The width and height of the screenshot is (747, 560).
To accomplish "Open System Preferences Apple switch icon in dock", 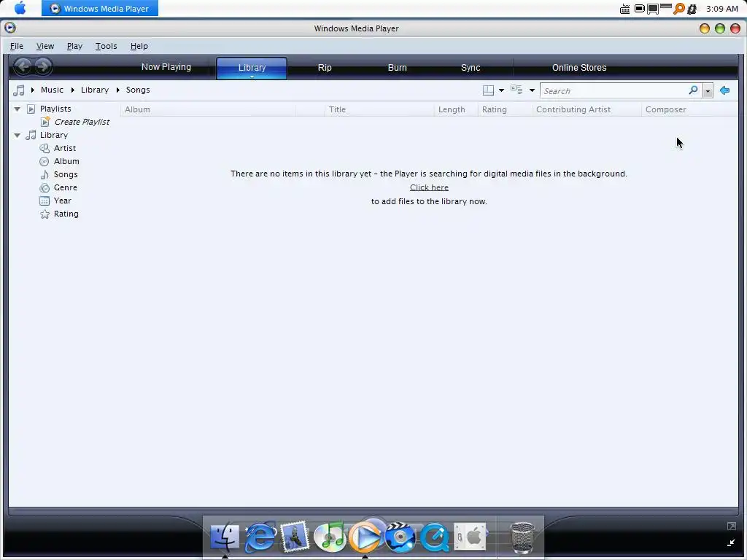I will pyautogui.click(x=470, y=537).
